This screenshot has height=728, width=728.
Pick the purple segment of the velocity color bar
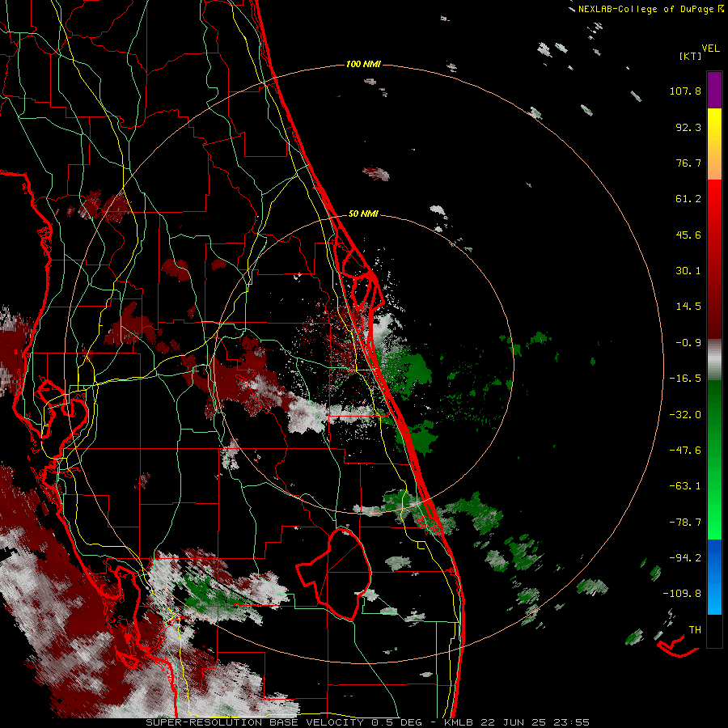714,90
